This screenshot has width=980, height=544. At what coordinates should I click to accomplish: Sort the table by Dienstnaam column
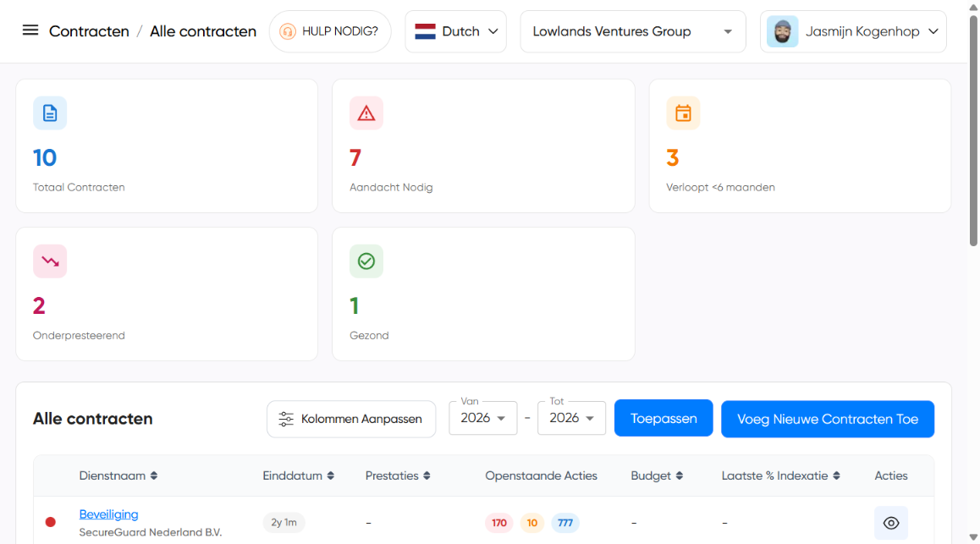coord(118,476)
